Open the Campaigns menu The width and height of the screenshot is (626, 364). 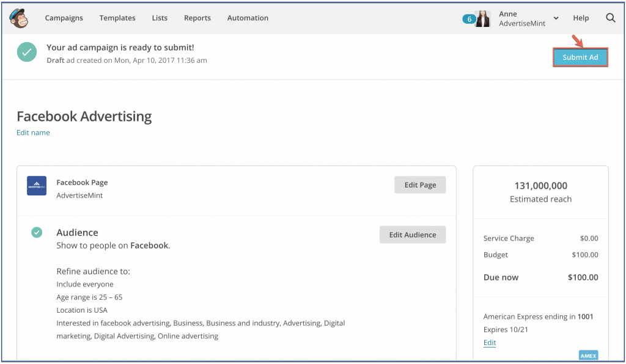(x=64, y=18)
